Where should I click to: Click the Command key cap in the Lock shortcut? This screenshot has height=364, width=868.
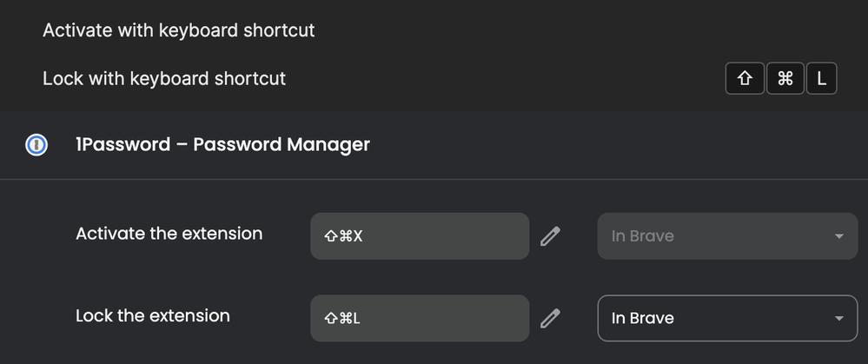785,79
